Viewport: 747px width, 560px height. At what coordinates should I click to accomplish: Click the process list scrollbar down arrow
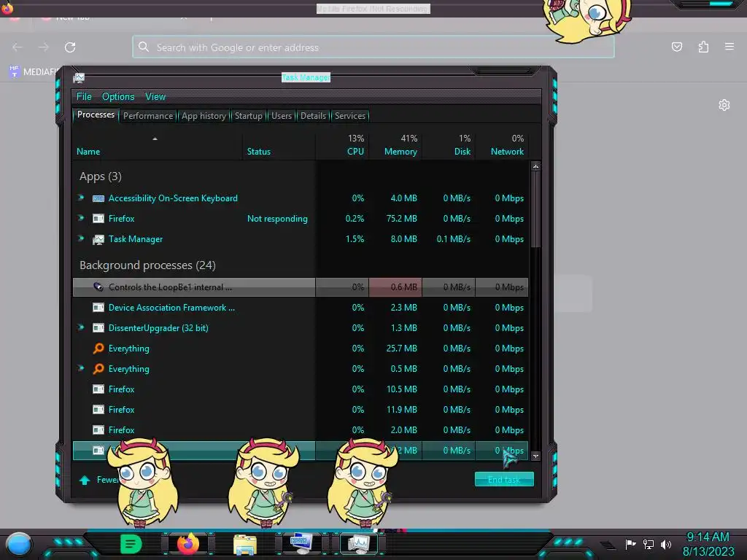[x=535, y=456]
